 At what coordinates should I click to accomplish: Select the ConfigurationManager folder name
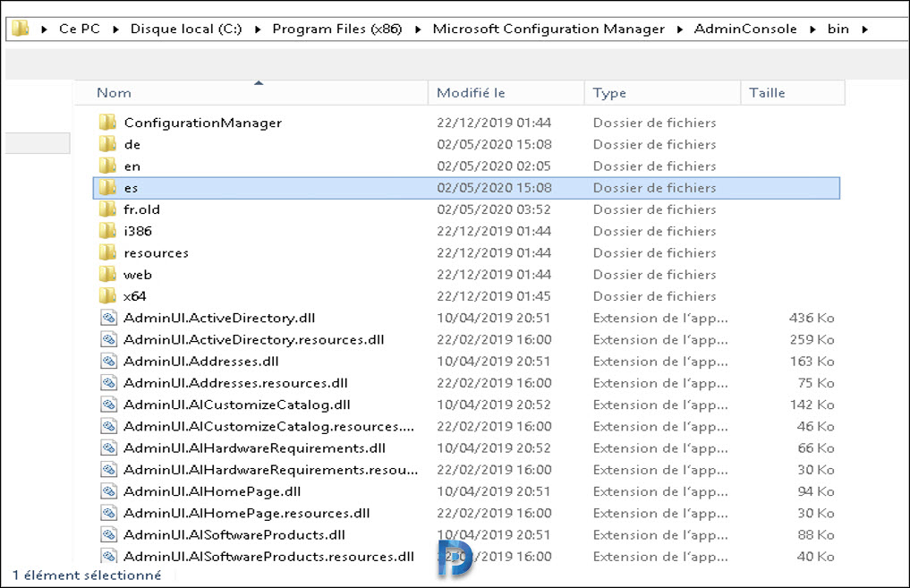tap(202, 123)
